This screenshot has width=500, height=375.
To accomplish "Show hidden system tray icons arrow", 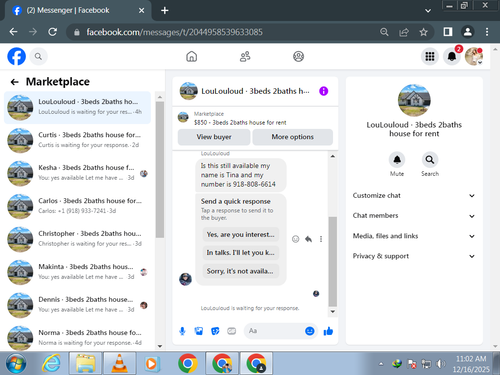I will (x=381, y=364).
